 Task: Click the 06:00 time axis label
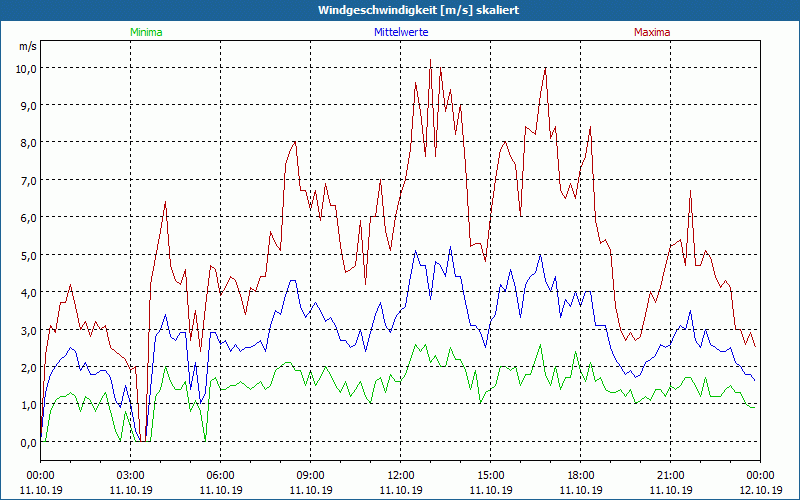(220, 476)
